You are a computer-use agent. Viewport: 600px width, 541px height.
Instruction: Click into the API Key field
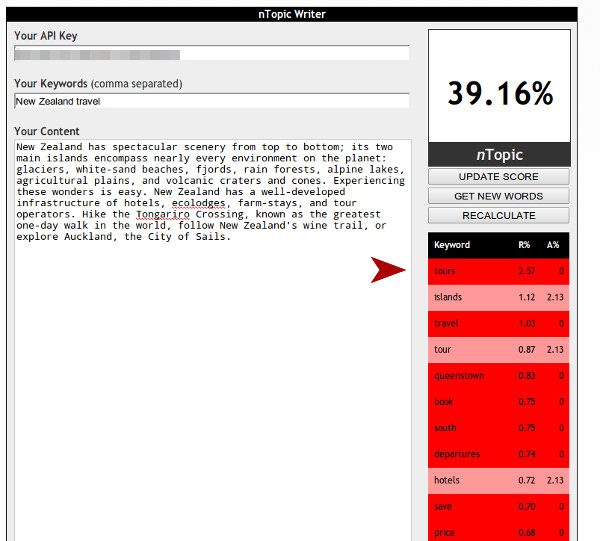coord(211,53)
